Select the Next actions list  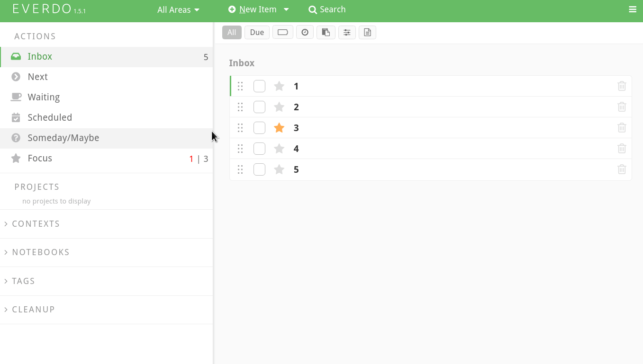click(37, 77)
